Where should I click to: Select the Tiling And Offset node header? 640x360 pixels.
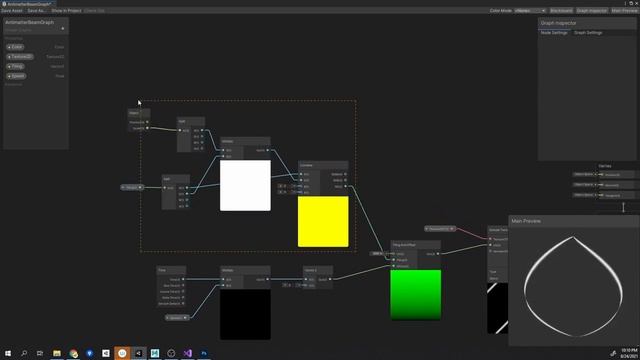point(416,245)
